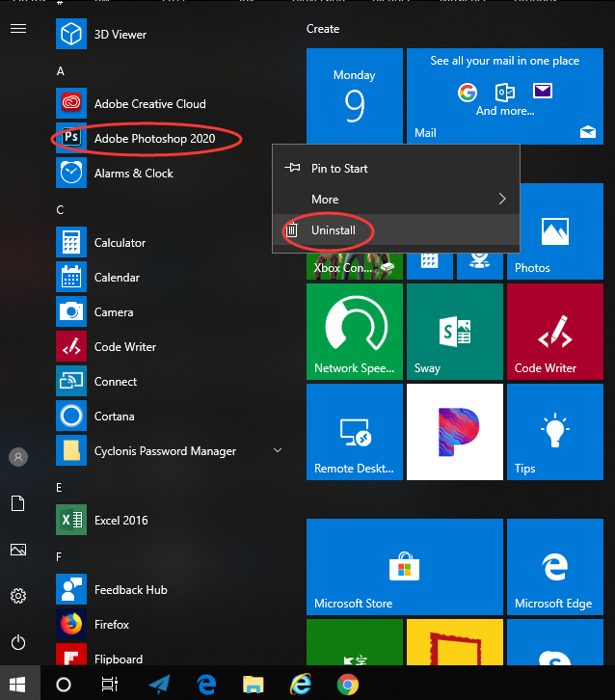Expand Cyclonis Password Manager folder chevron
The image size is (615, 700).
tap(278, 450)
